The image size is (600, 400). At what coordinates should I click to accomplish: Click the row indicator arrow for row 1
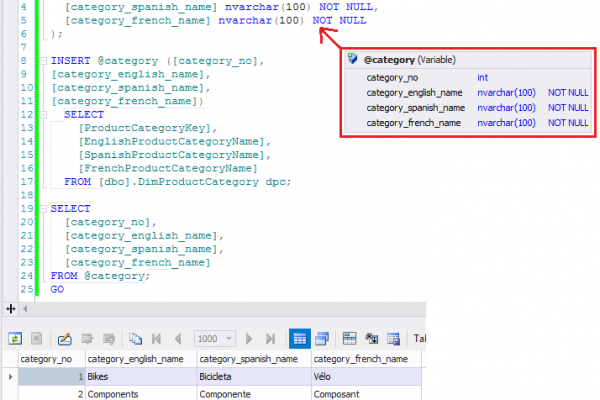click(10, 377)
